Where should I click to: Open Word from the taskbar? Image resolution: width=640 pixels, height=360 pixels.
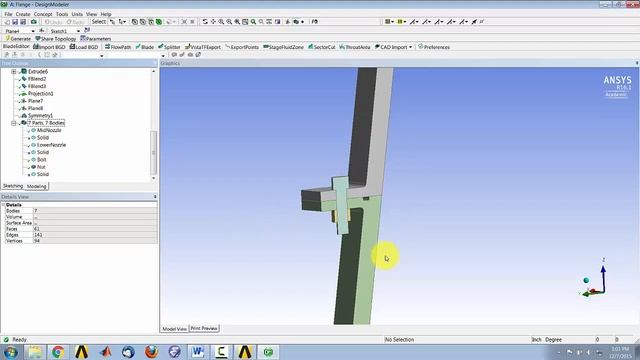click(198, 352)
